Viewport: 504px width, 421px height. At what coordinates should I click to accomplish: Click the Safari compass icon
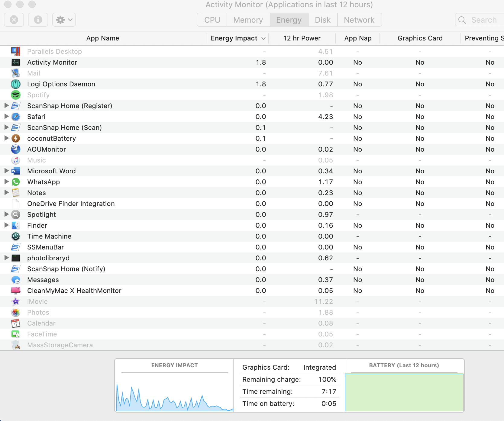point(16,117)
